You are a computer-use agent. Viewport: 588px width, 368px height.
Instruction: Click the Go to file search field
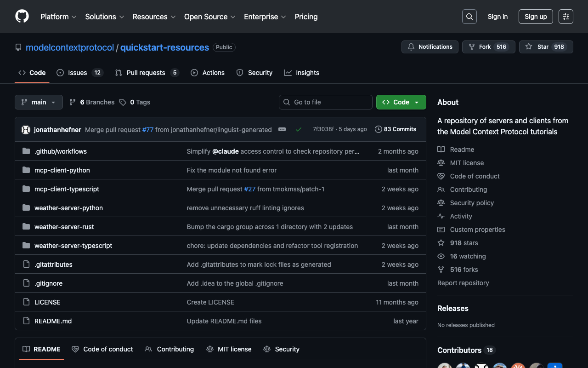click(x=326, y=102)
